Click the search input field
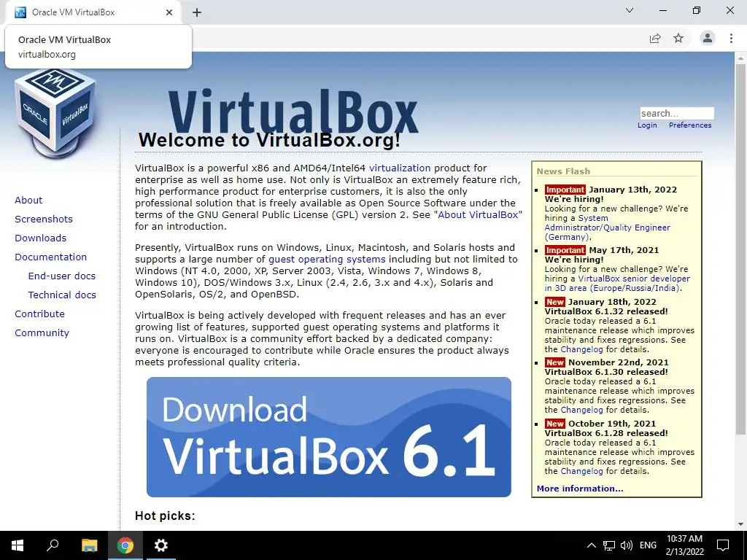Viewport: 747px width, 560px height. pos(677,113)
